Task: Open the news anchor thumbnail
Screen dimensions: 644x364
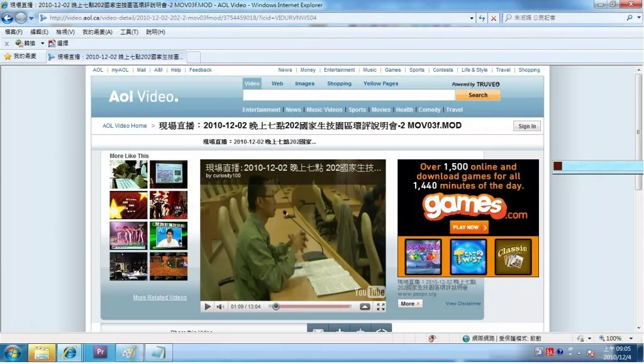Action: 169,236
